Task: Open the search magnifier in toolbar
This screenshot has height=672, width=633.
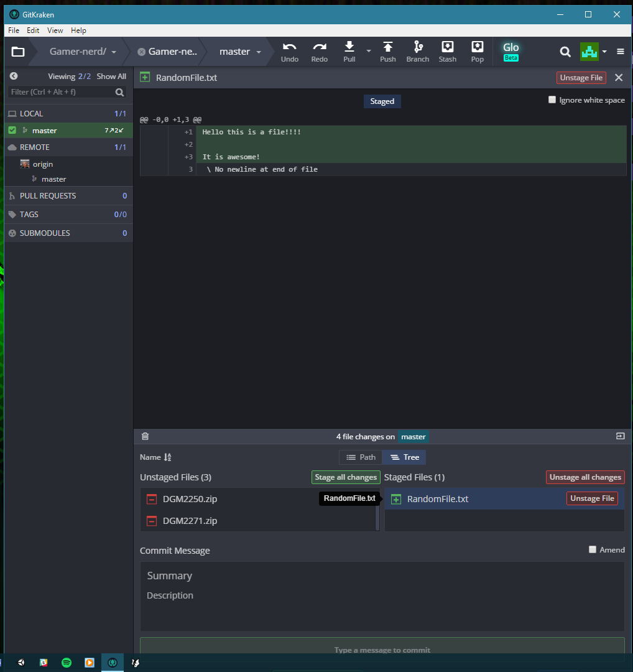Action: [565, 52]
